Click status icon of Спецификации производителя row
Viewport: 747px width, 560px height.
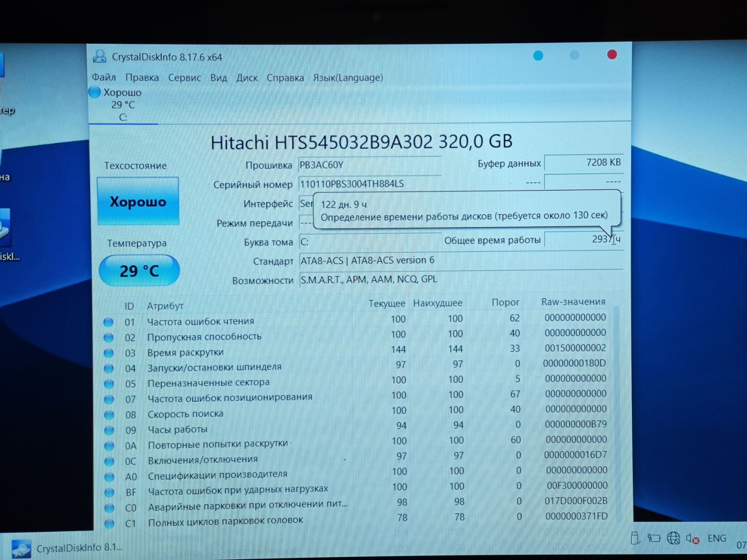click(x=109, y=477)
